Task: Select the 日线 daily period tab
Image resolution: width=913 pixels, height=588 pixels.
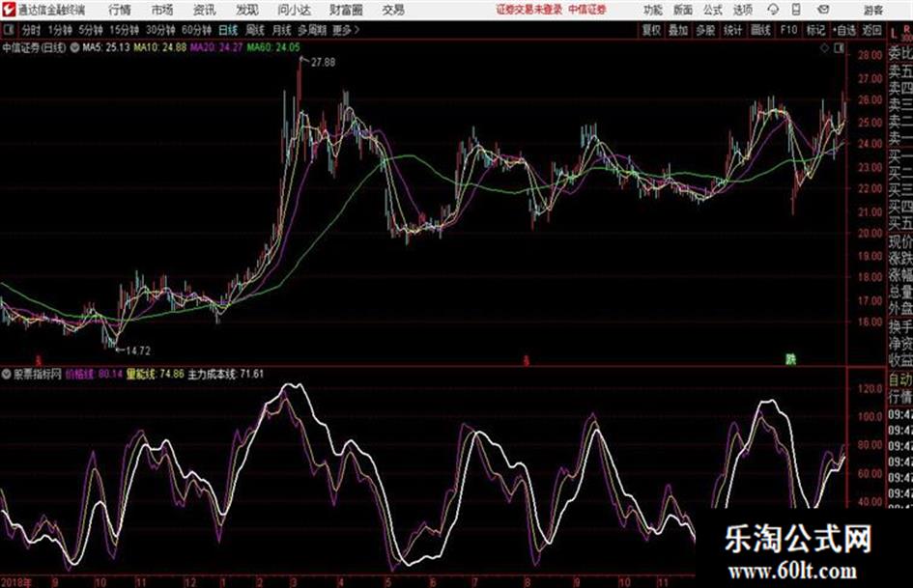Action: tap(228, 30)
